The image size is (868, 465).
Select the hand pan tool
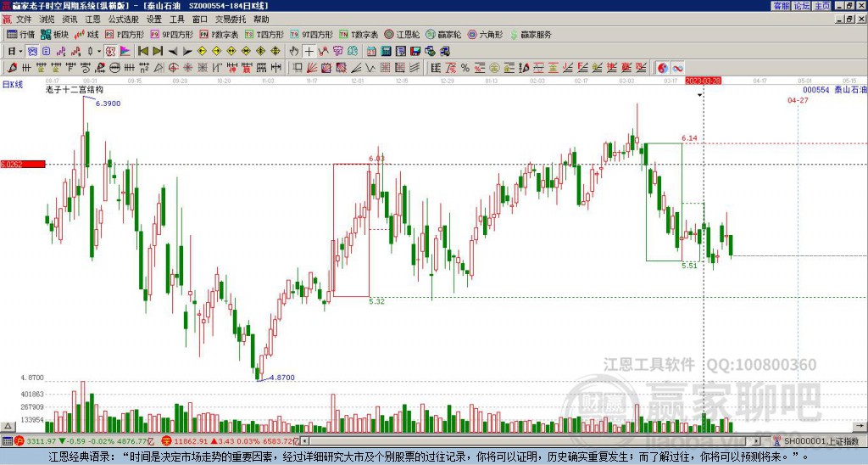coord(294,52)
